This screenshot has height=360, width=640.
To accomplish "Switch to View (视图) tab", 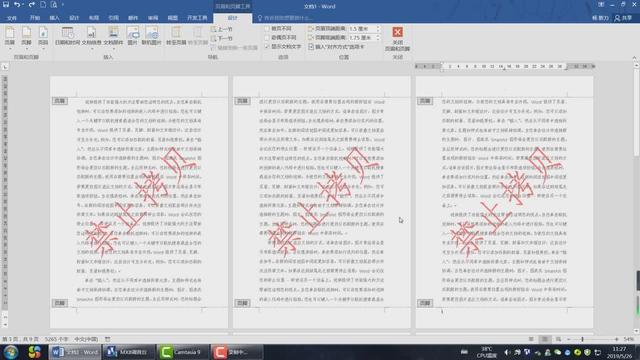I will click(x=173, y=18).
